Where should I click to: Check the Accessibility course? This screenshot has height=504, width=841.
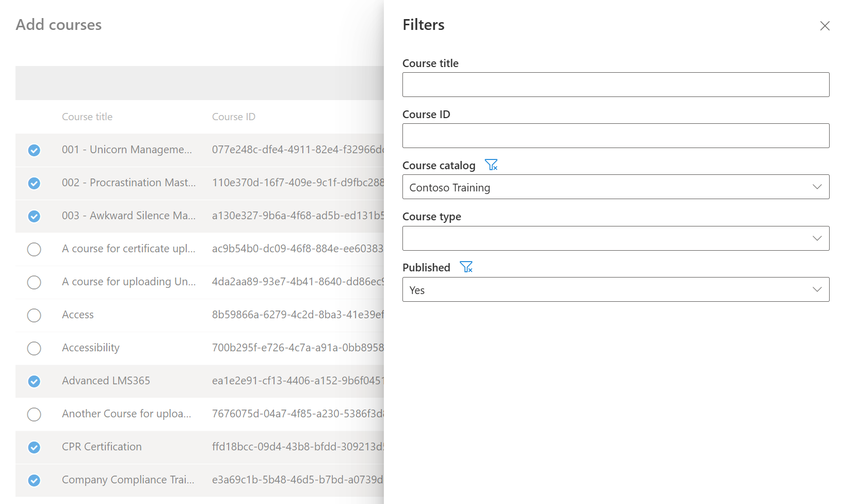(34, 348)
